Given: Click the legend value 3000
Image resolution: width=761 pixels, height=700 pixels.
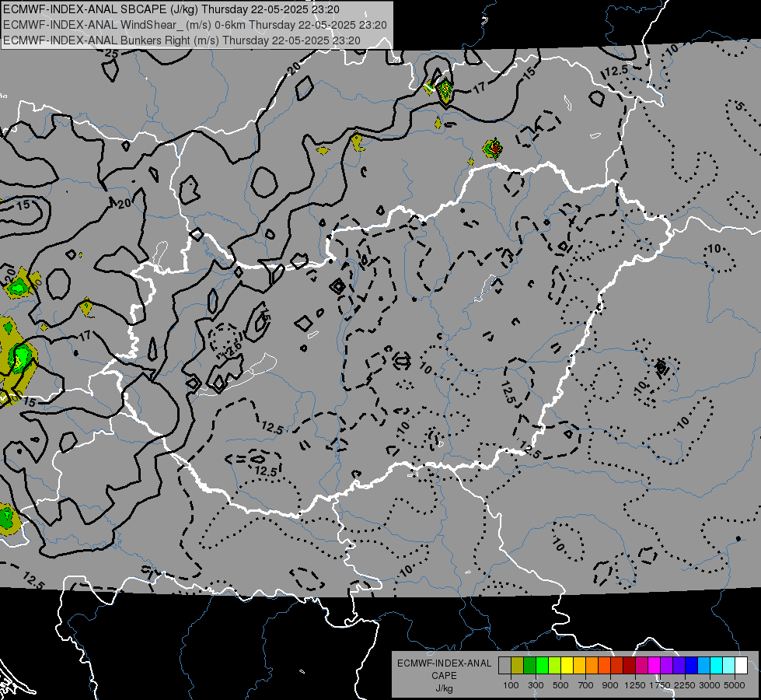Looking at the screenshot, I should point(710,685).
